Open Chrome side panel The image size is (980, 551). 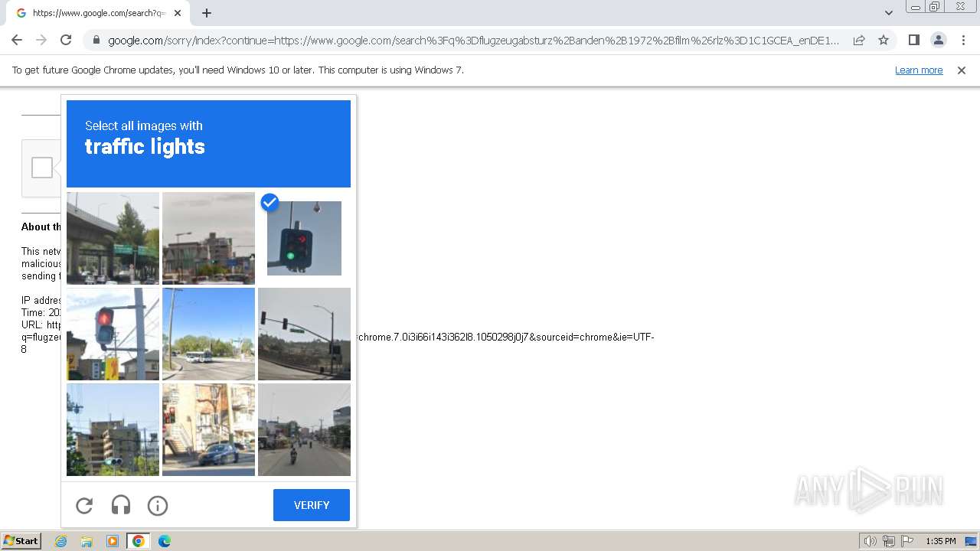(914, 40)
